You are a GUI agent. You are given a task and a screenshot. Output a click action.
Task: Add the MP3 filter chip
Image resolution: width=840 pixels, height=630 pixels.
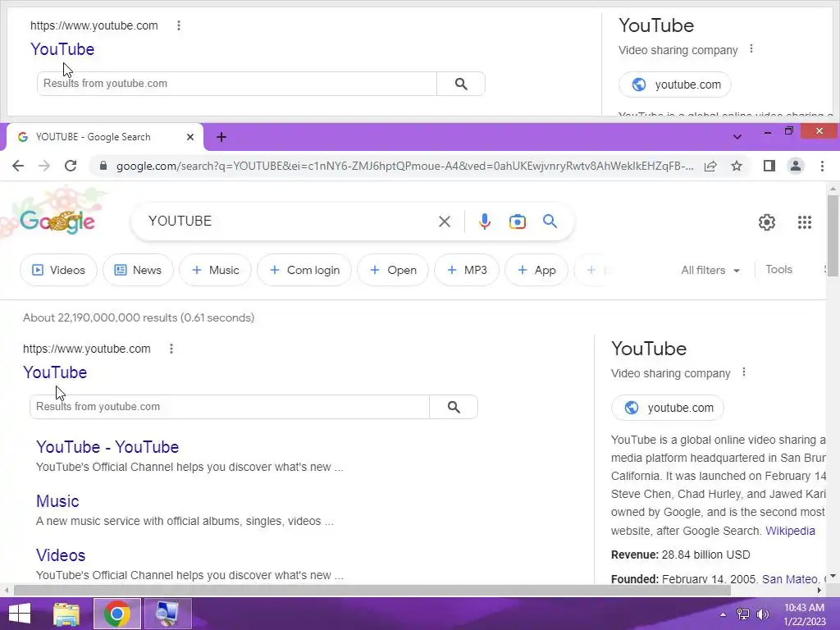467,270
